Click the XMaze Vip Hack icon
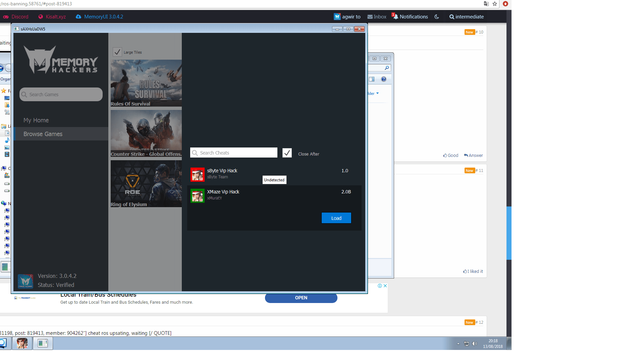This screenshot has width=644, height=362. click(198, 196)
